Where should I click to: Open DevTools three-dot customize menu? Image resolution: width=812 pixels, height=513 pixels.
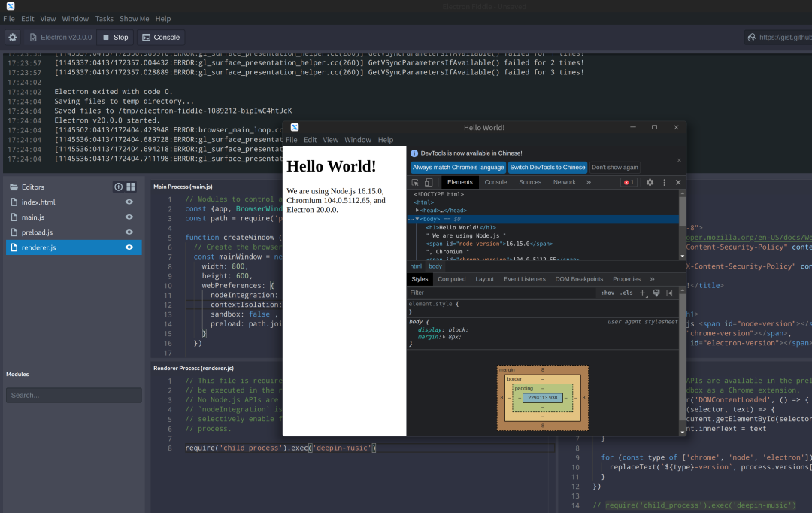(665, 182)
